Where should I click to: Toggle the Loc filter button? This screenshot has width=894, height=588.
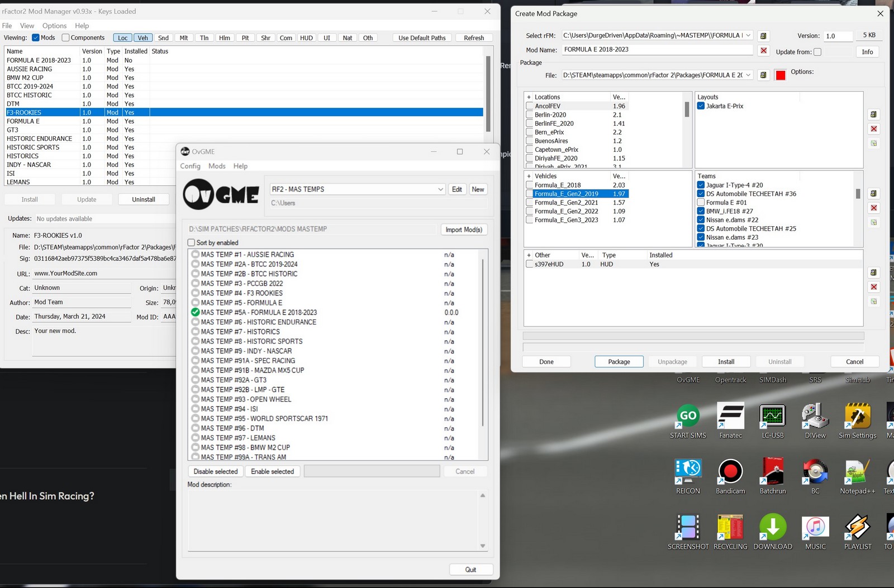click(123, 38)
